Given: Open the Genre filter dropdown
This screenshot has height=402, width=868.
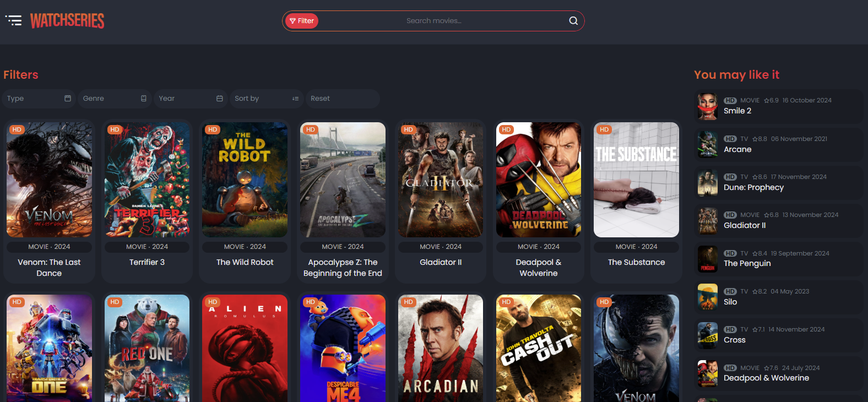Looking at the screenshot, I should click(x=115, y=99).
